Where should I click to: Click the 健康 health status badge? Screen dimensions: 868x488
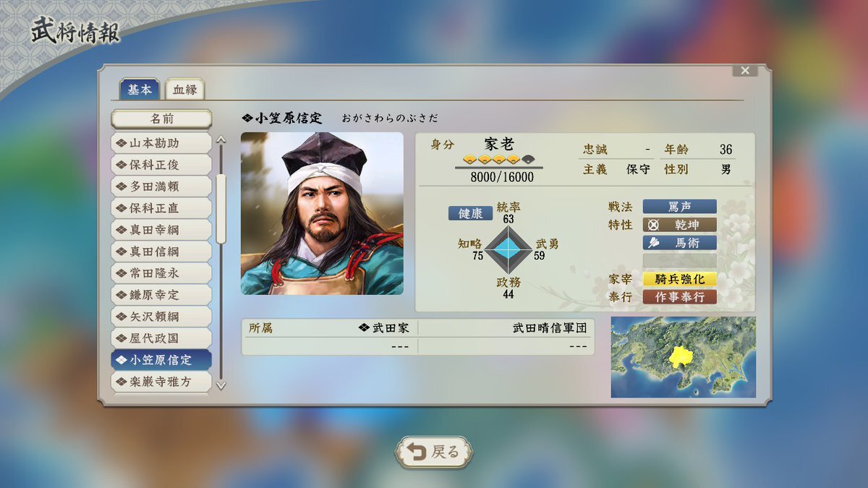[470, 213]
